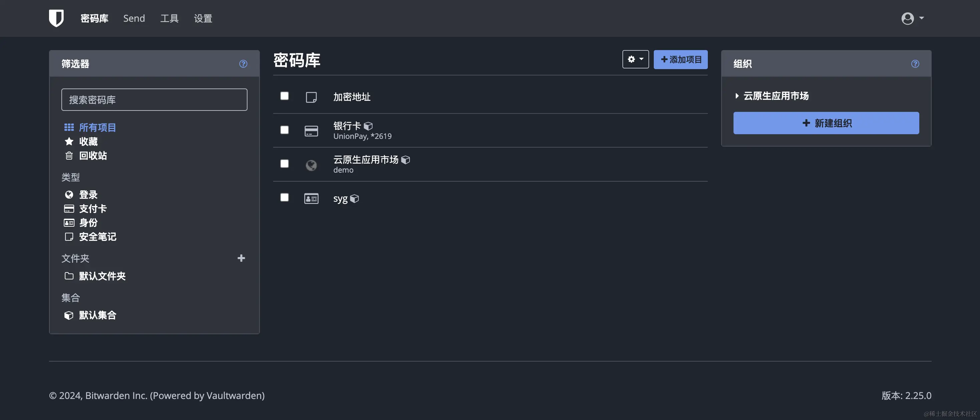Screen dimensions: 980x420
Task: Click the globe icon of 云原生应用市场 item
Action: 311,165
